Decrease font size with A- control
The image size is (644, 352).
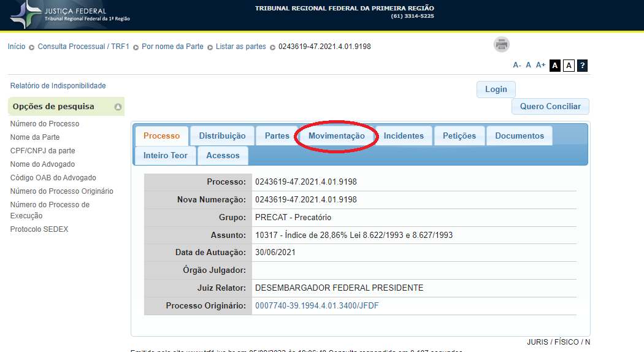[x=517, y=65]
